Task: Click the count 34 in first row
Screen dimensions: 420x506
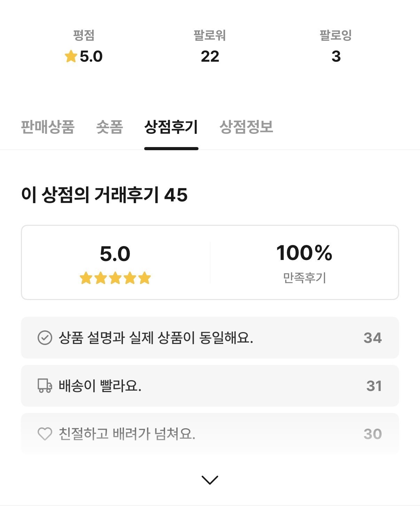Action: pos(373,338)
